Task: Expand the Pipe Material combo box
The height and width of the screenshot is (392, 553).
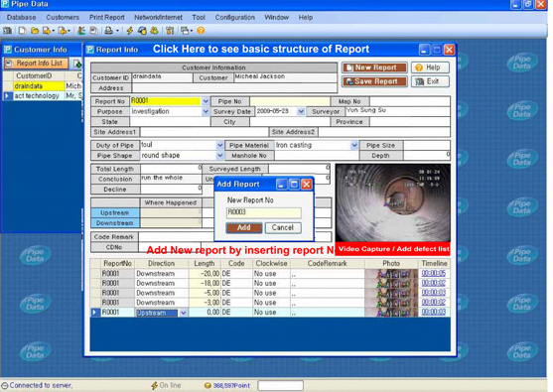Action: [354, 145]
